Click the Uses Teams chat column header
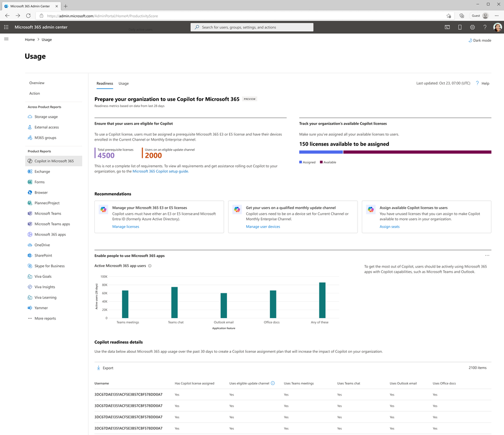This screenshot has width=504, height=435. (x=349, y=383)
